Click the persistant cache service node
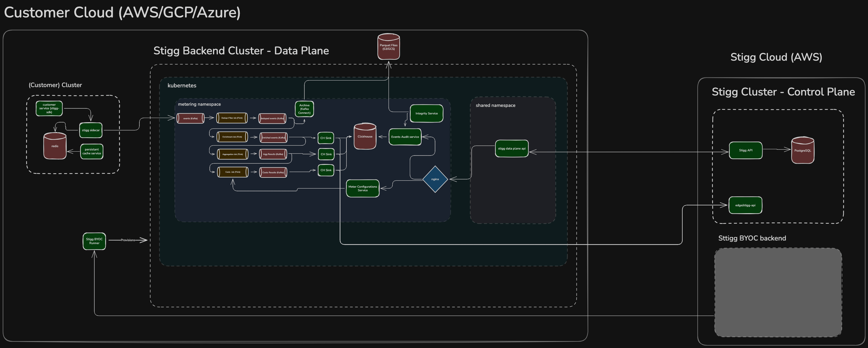The height and width of the screenshot is (348, 868). pos(92,151)
